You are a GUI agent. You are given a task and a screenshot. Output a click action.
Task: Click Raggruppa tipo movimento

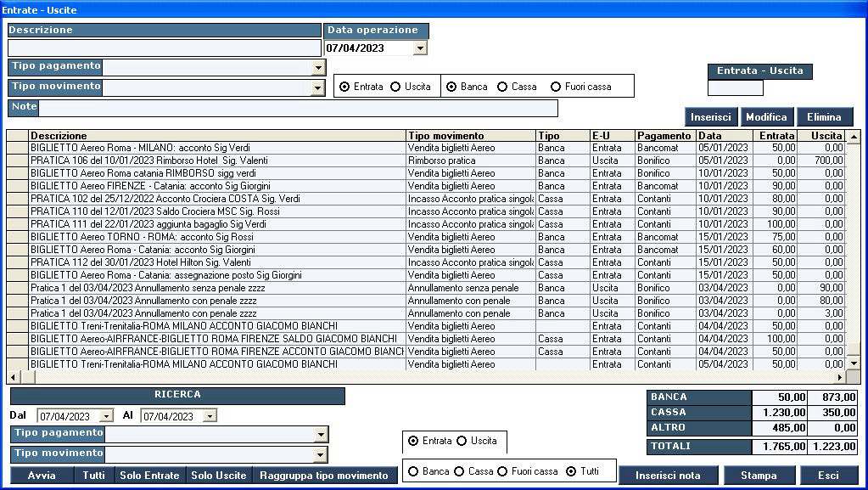pos(323,476)
